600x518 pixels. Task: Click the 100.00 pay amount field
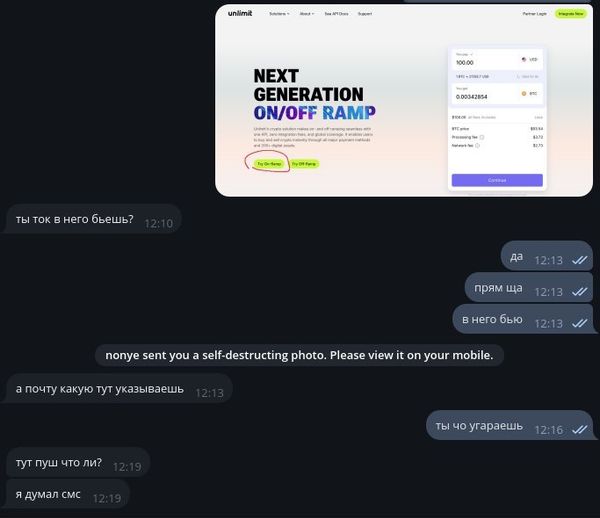[x=484, y=60]
